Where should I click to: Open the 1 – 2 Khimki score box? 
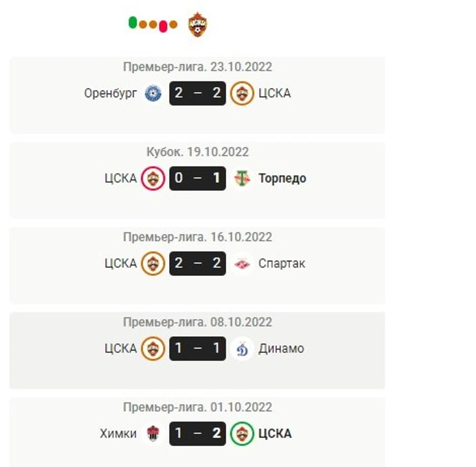click(198, 434)
